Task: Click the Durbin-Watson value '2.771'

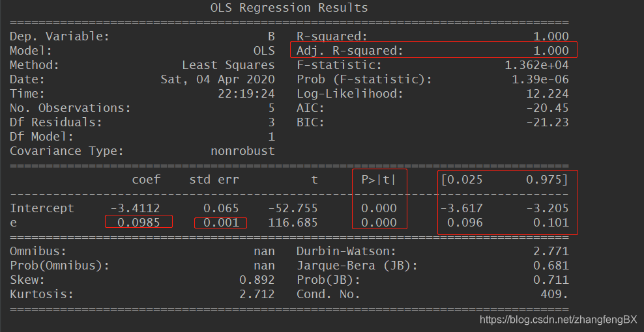Action: pyautogui.click(x=551, y=251)
